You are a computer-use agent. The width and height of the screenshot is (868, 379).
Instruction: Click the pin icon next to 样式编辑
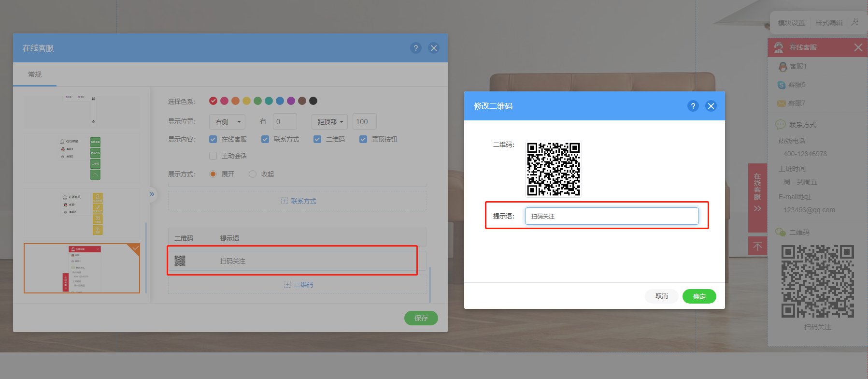coord(855,22)
